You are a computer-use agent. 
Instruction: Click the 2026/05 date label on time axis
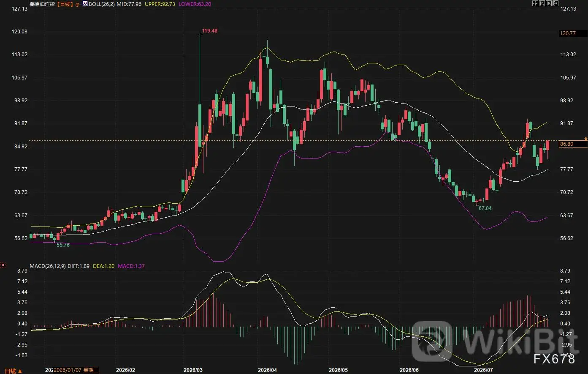[338, 370]
